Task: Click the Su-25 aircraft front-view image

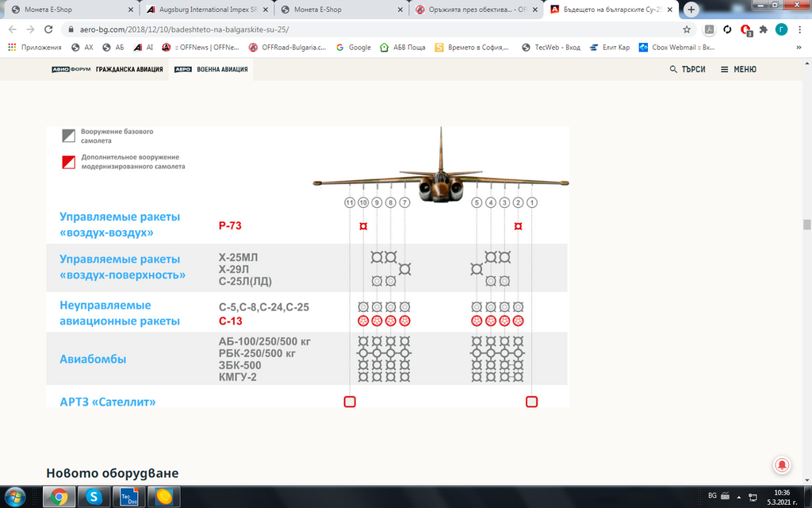Action: [441, 166]
